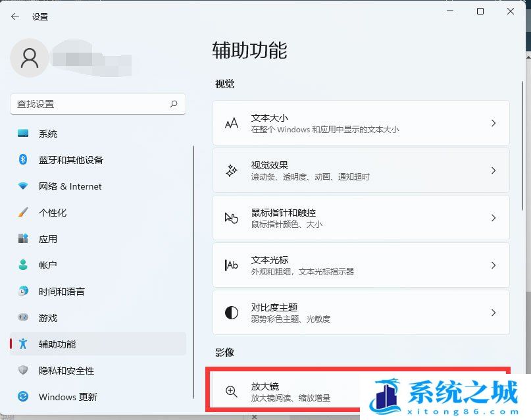Switch to the 系统 settings section
This screenshot has height=420, width=531.
(x=48, y=134)
